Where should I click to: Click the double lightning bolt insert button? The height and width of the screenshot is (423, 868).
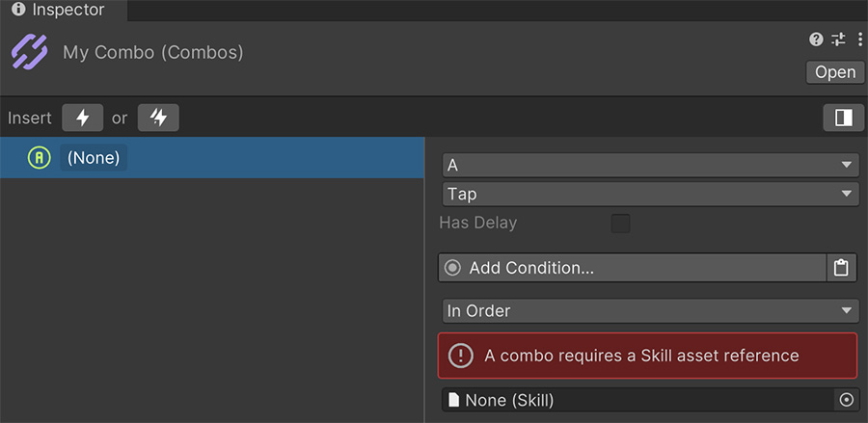pyautogui.click(x=158, y=118)
